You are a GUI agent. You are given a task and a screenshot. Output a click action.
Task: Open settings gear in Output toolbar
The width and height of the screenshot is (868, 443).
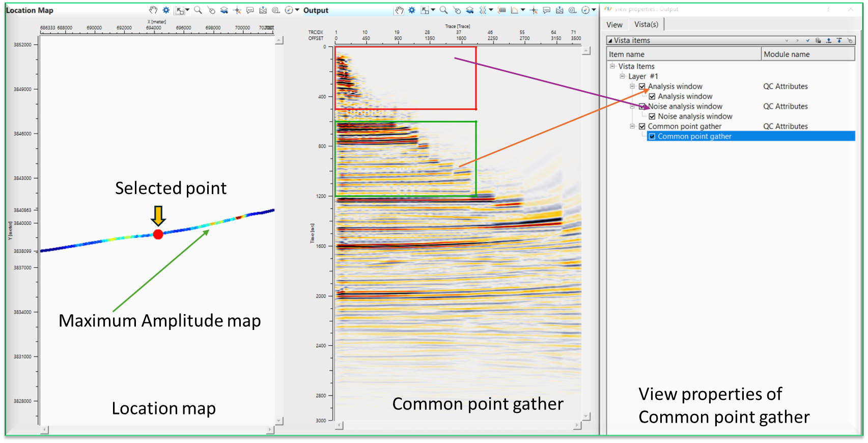pyautogui.click(x=411, y=10)
